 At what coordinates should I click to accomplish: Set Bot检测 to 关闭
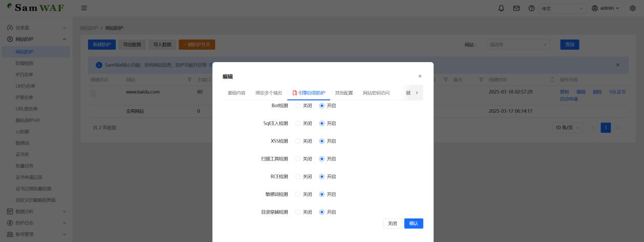pyautogui.click(x=298, y=106)
